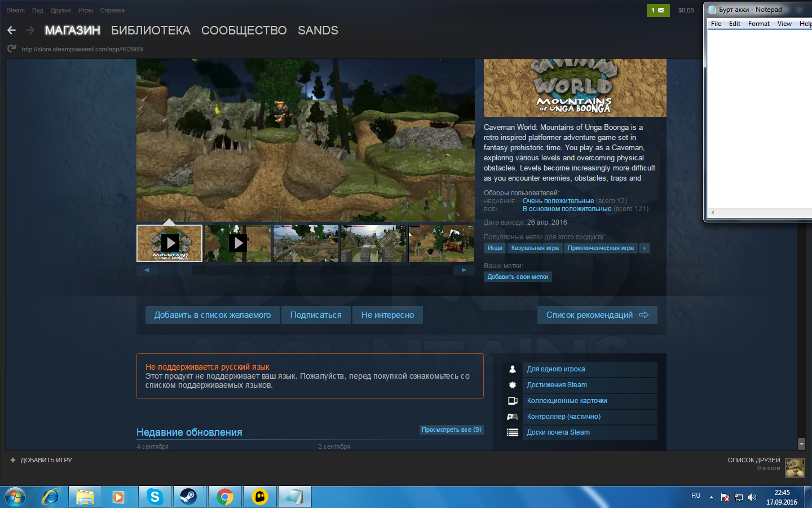
Task: Click Добавить в список желаемого button
Action: (x=213, y=315)
